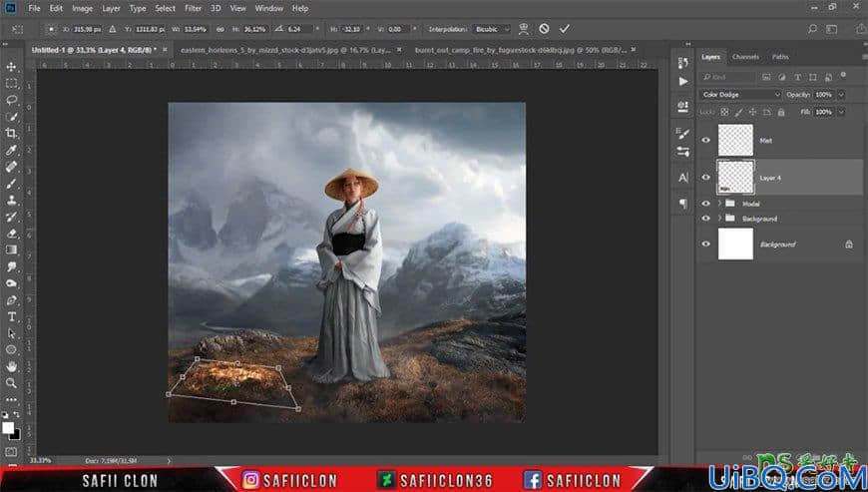Open the layer filter Kind dropdown
Viewport: 868px width, 492px height.
coord(727,77)
